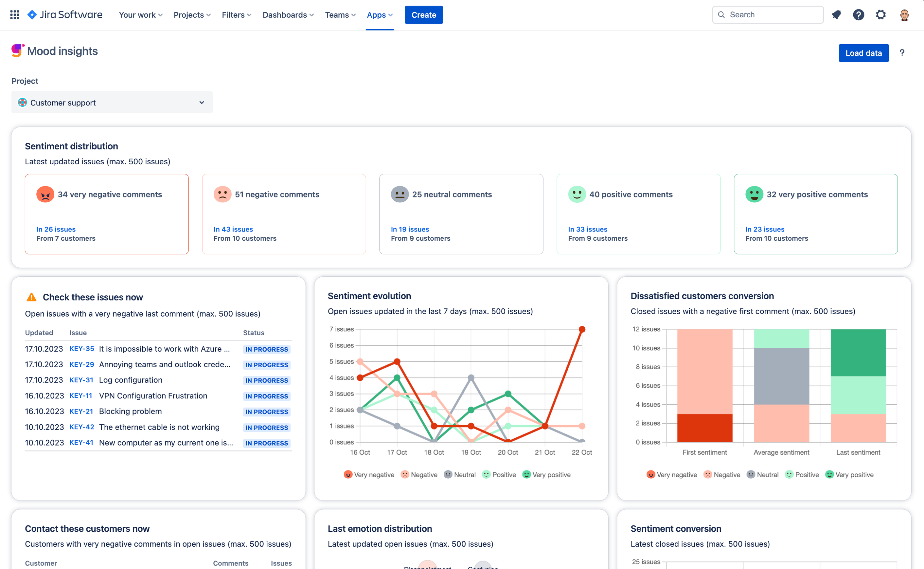This screenshot has width=924, height=569.
Task: Open the app switcher grid icon
Action: pyautogui.click(x=15, y=15)
